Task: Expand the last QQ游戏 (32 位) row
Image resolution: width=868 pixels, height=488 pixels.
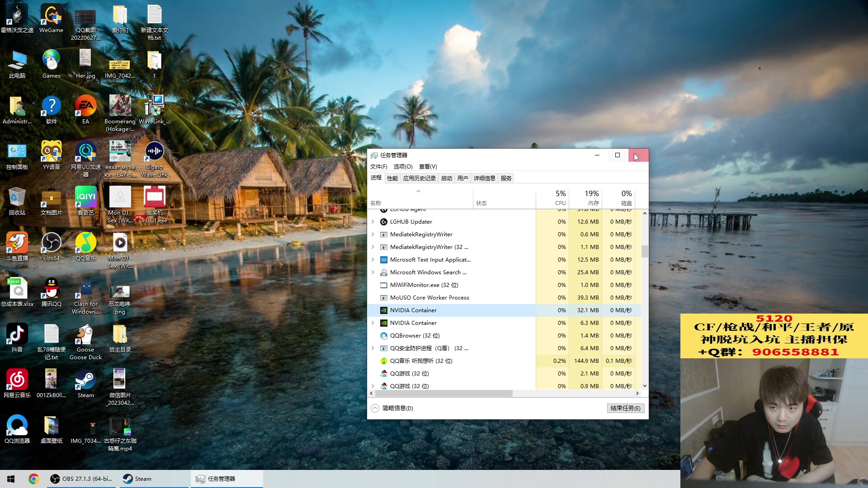Action: (x=373, y=386)
